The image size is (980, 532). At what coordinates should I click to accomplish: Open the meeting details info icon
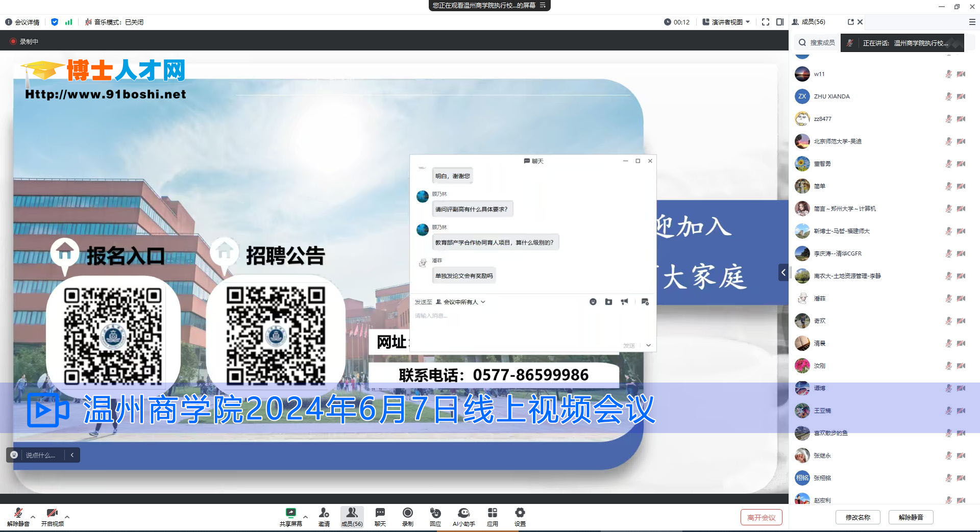8,22
